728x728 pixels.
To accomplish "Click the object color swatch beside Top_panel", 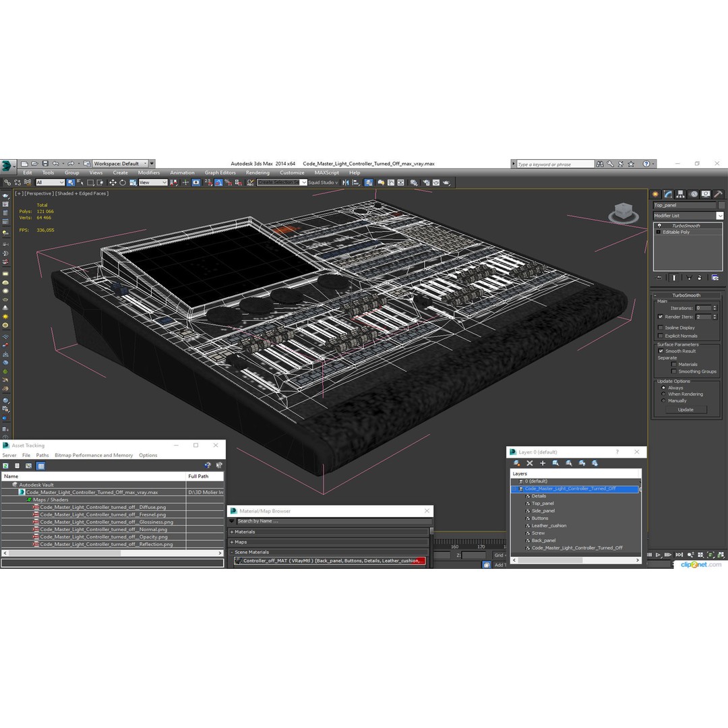I will click(x=721, y=205).
